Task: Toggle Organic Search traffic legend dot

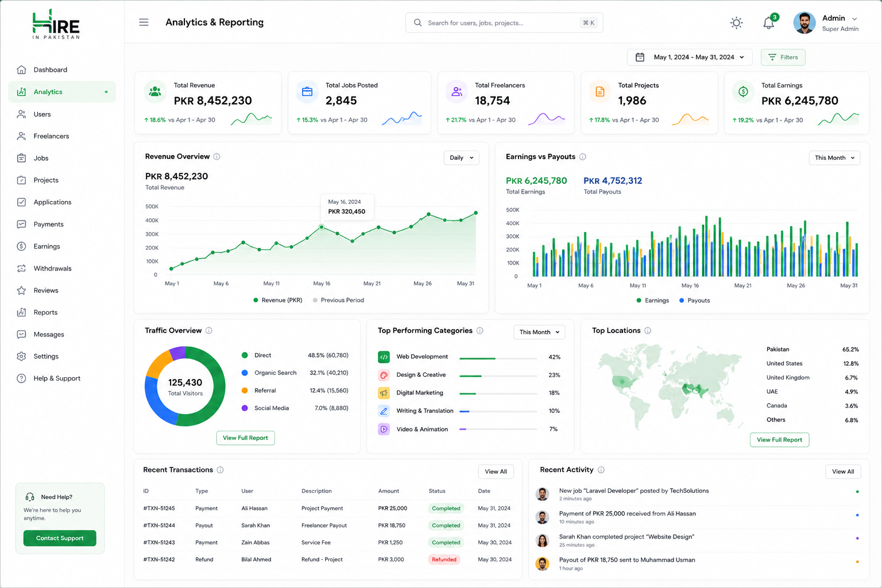Action: point(245,373)
